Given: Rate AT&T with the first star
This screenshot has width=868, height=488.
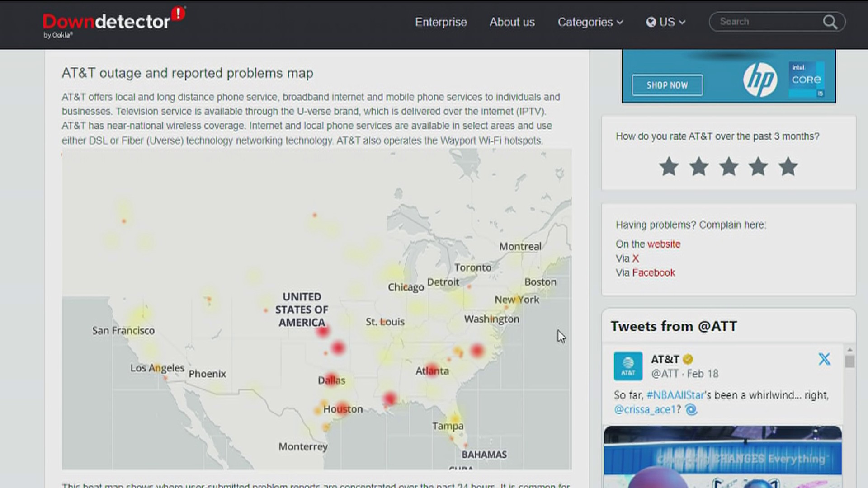Looking at the screenshot, I should (669, 167).
